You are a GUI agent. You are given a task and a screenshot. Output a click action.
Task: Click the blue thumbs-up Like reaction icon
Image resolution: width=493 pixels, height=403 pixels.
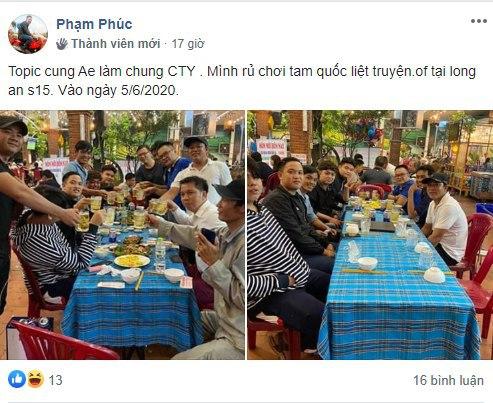pyautogui.click(x=17, y=379)
